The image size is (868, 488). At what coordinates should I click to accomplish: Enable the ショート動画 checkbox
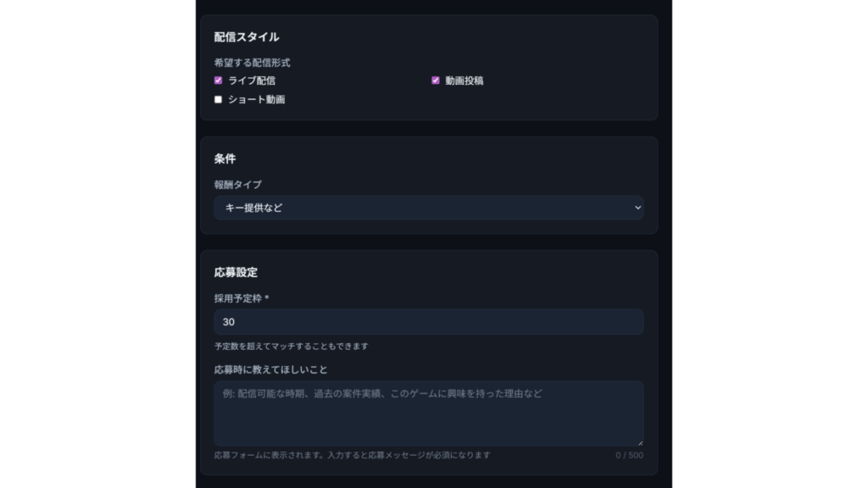click(218, 99)
